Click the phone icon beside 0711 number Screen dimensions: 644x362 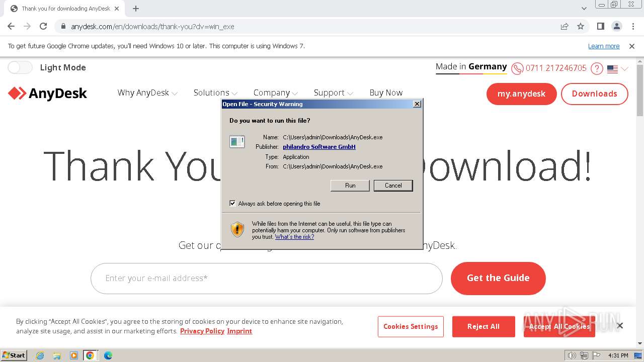click(x=517, y=68)
